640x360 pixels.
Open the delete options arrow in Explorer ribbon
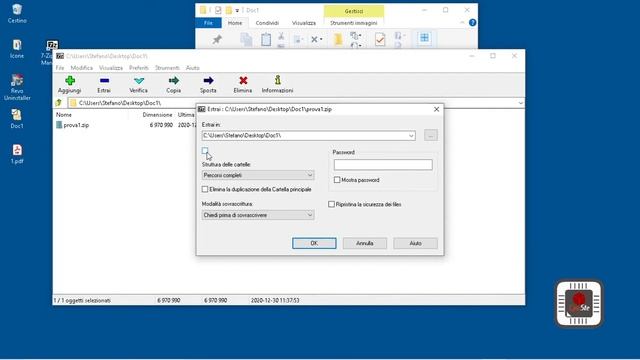pos(321,40)
